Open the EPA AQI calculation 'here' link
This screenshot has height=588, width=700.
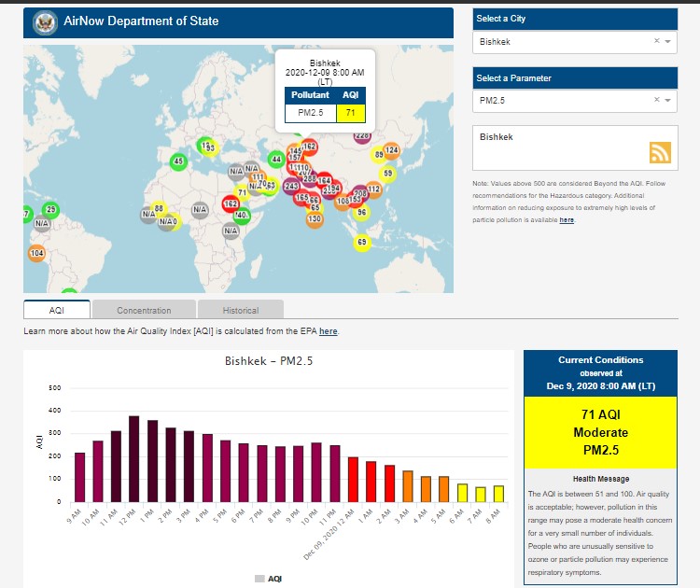pos(328,331)
